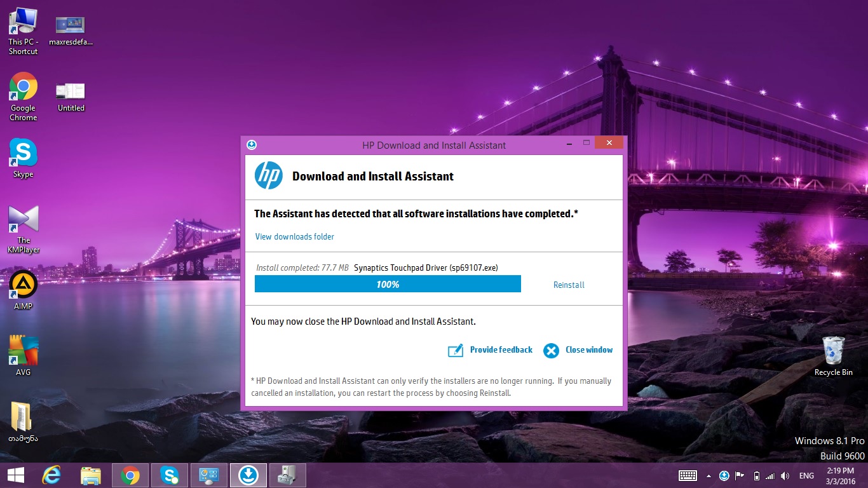Check the battery status icon
This screenshot has width=868, height=488.
(x=756, y=475)
